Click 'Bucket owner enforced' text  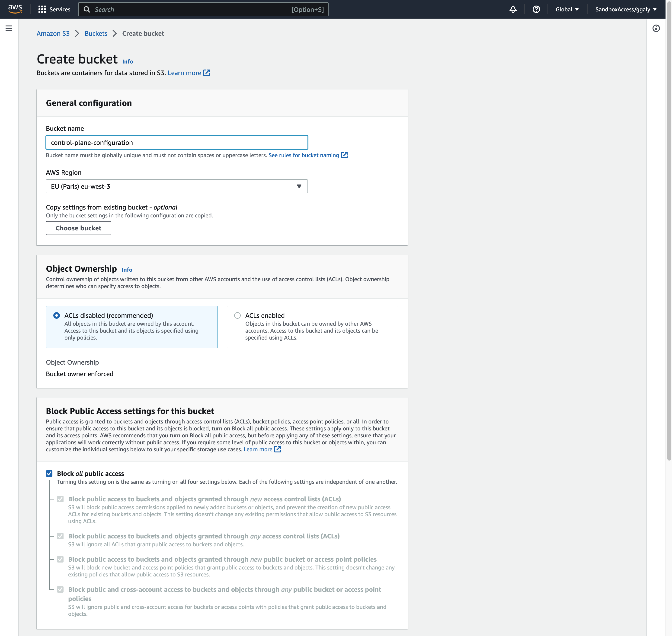[x=80, y=374]
